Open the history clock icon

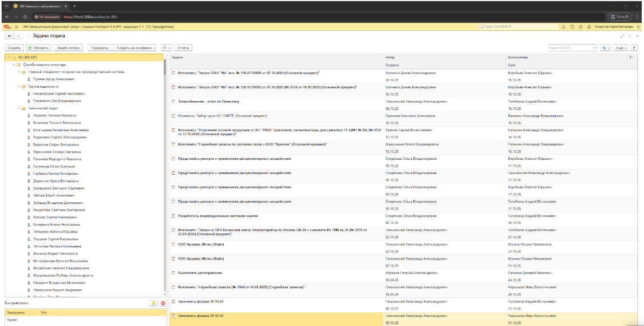click(572, 27)
